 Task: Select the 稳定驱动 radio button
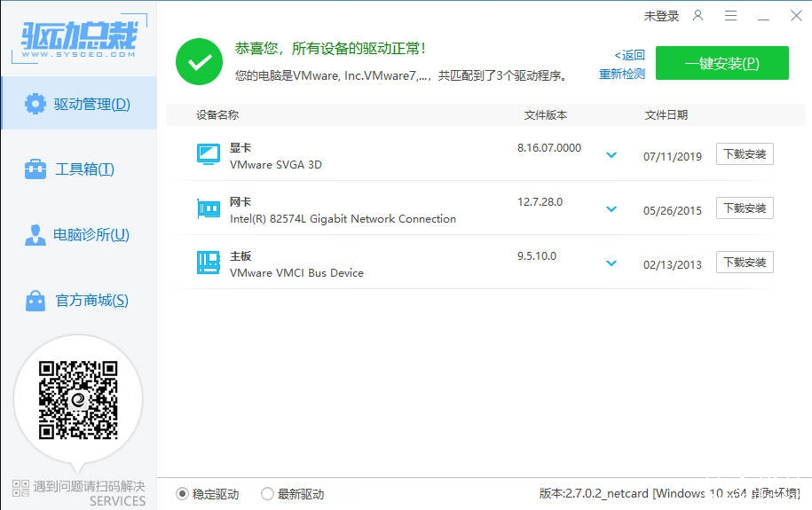(x=182, y=494)
